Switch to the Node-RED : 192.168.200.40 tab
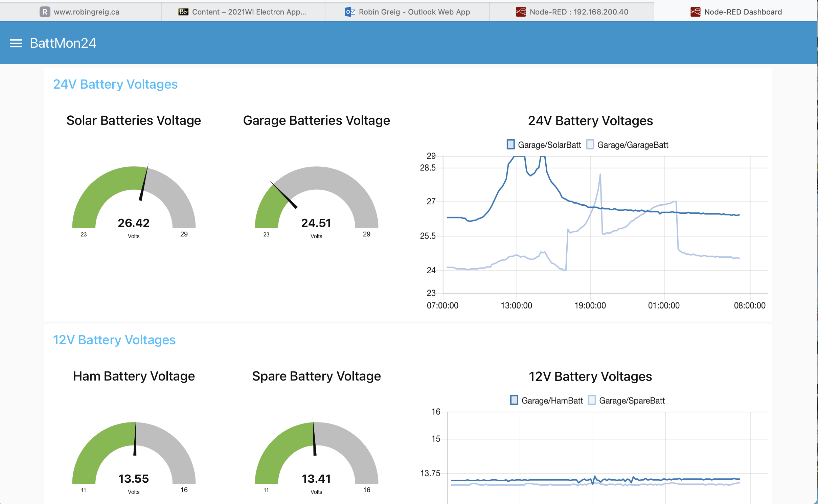818x504 pixels. click(x=572, y=12)
